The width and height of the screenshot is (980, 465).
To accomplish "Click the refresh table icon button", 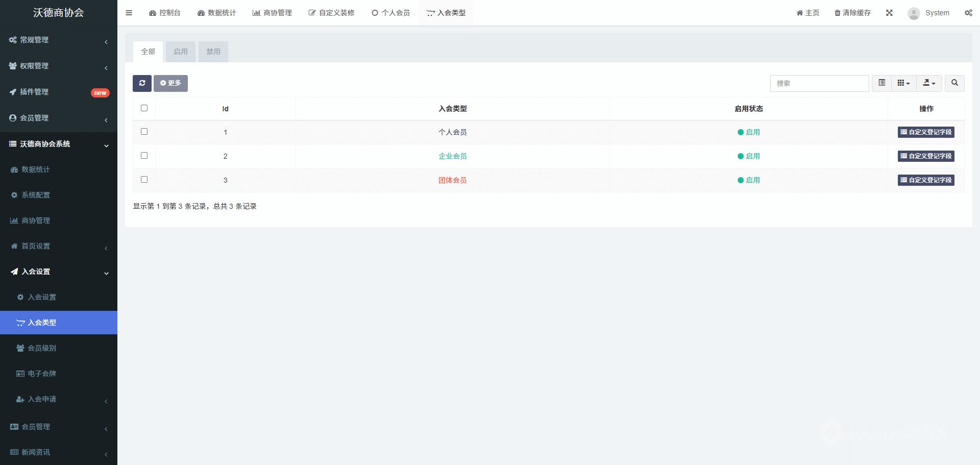I will [142, 83].
